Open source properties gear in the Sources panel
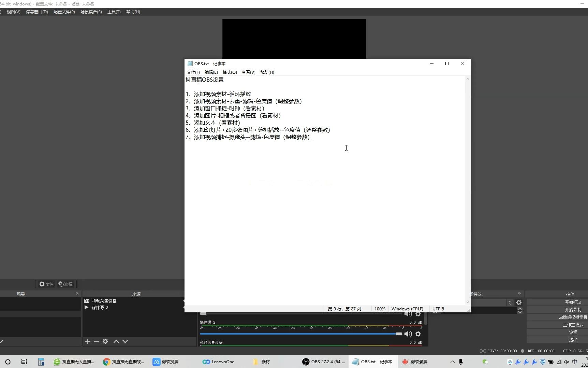The width and height of the screenshot is (588, 368). point(105,341)
